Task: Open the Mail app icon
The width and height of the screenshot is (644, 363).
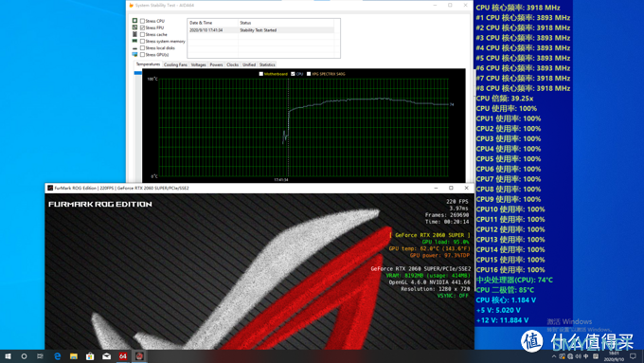Action: (x=106, y=356)
